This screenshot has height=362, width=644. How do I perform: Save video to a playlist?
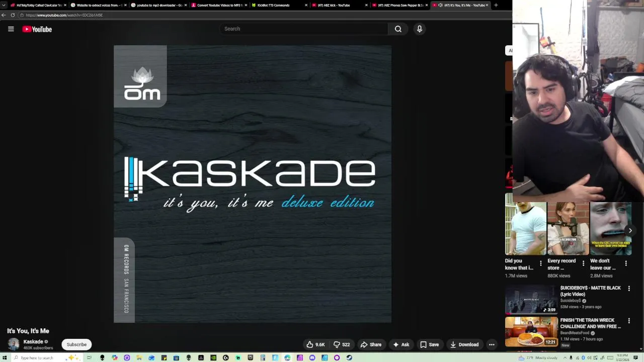430,344
